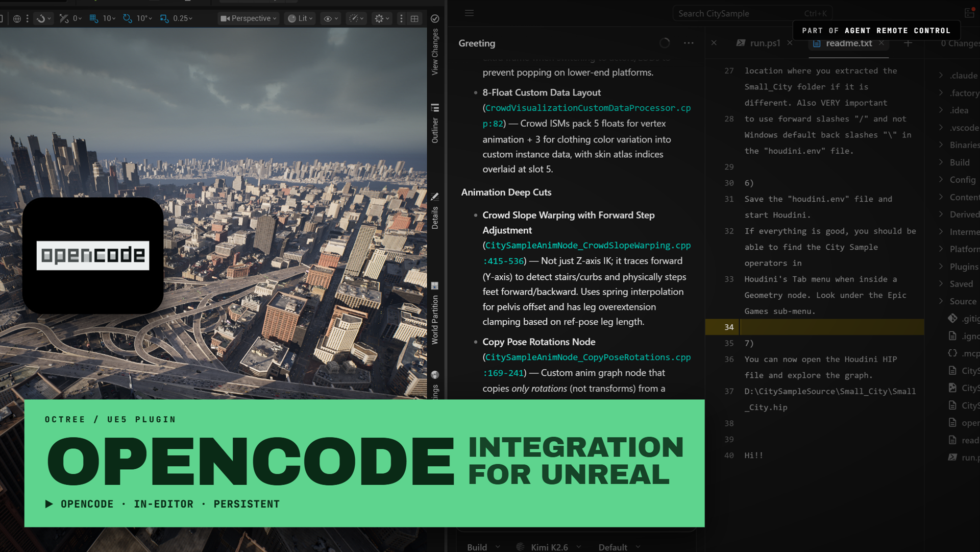Open the Build agent dropdown at bottom
980x552 pixels.
483,546
